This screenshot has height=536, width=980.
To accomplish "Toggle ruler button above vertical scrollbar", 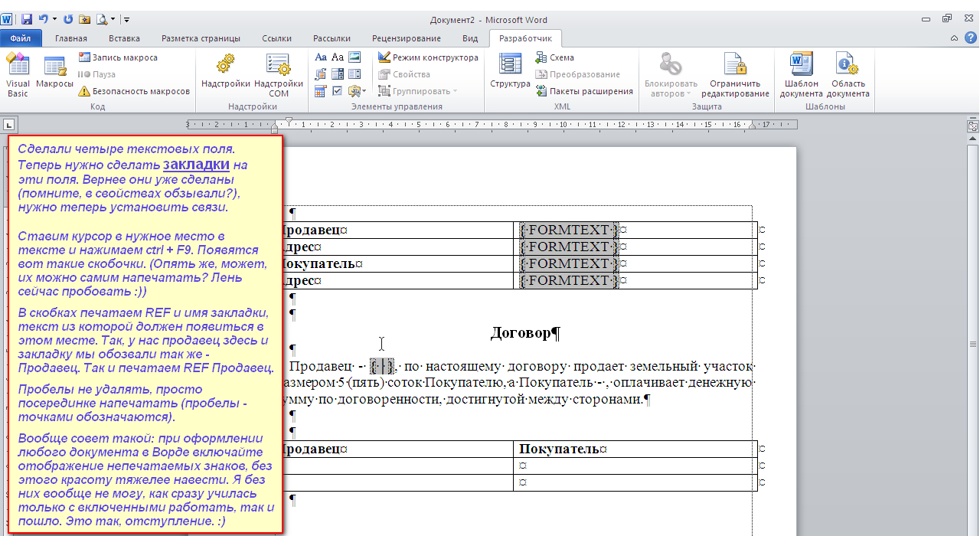I will 973,126.
